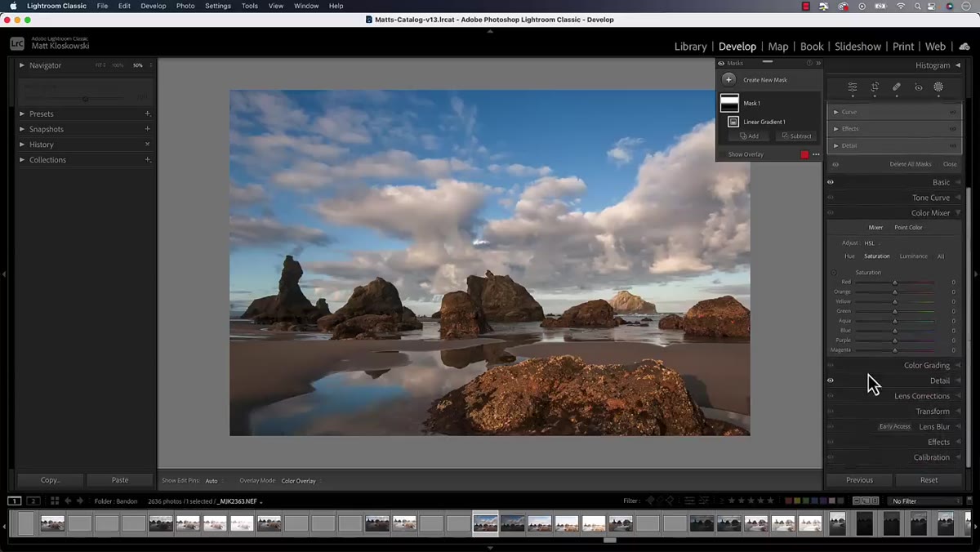The image size is (980, 552).
Task: Adjust the Blue saturation slider
Action: point(895,331)
